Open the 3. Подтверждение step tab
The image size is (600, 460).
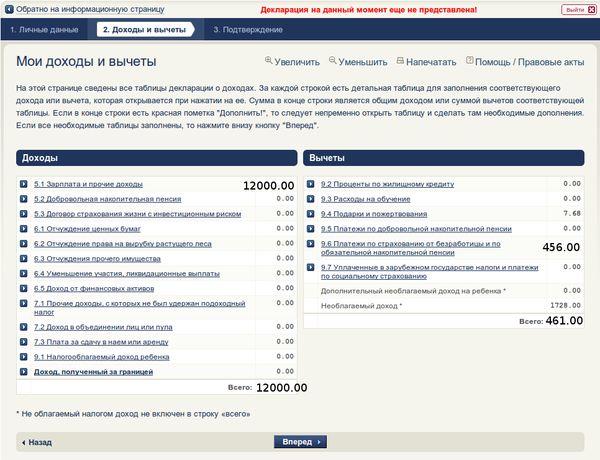[248, 29]
